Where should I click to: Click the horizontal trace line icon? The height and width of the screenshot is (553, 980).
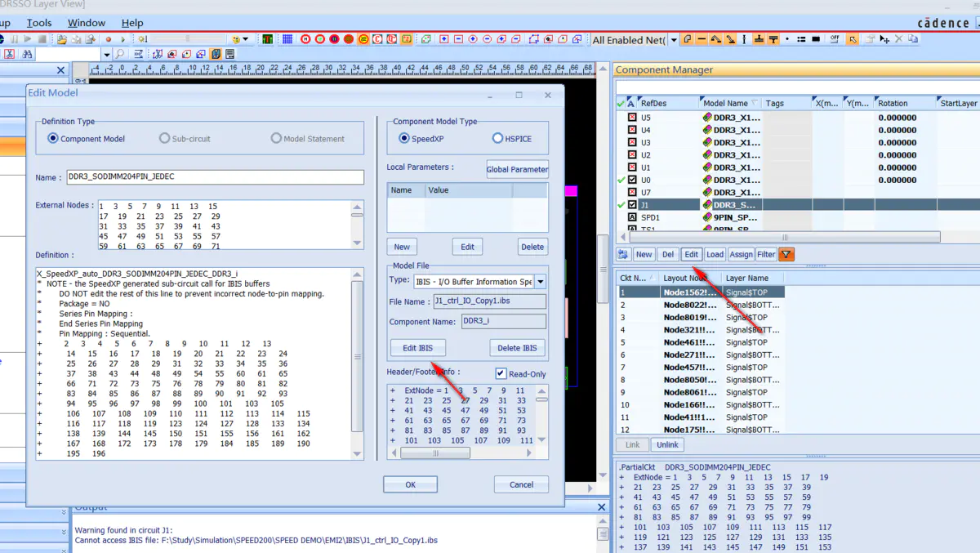[x=702, y=39]
